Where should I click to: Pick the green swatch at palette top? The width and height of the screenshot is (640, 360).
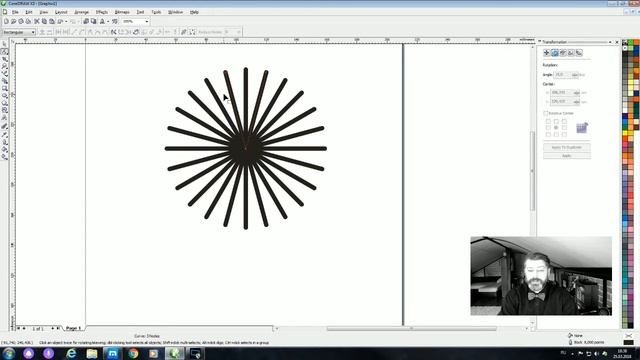click(631, 42)
